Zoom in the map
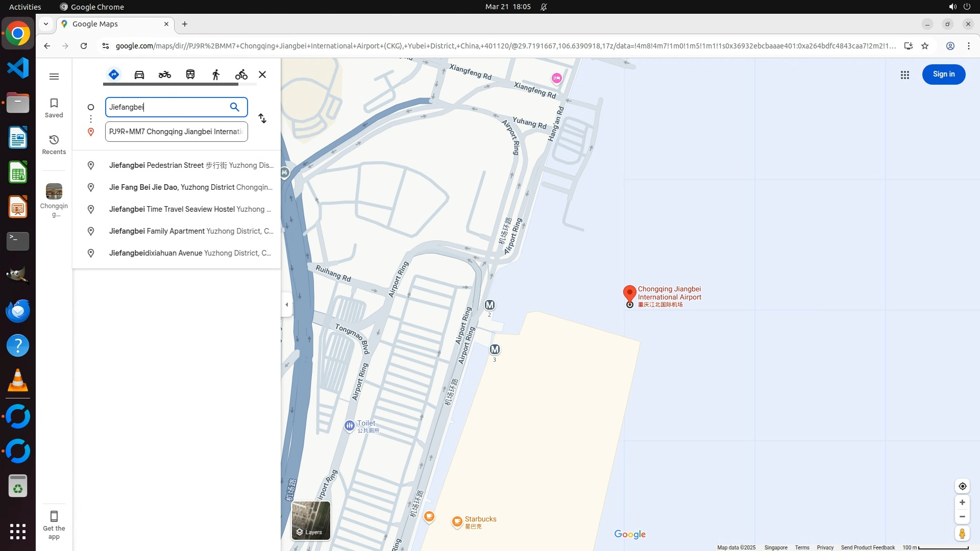The width and height of the screenshot is (980, 551). (962, 503)
